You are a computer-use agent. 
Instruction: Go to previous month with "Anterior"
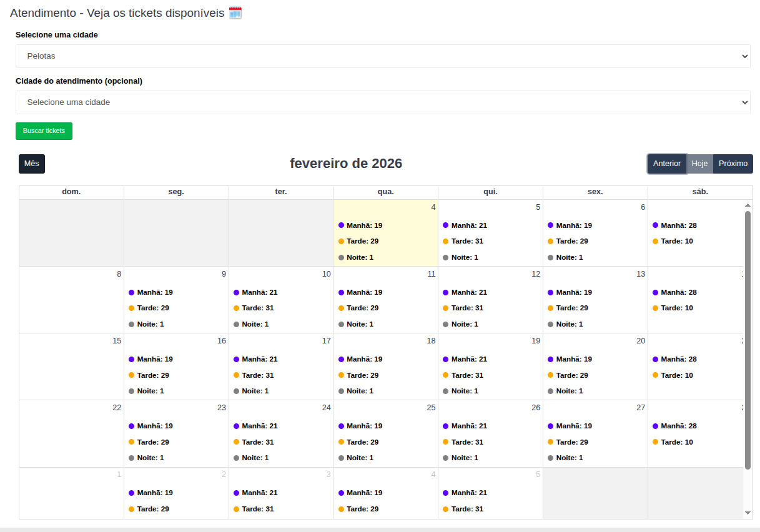pyautogui.click(x=667, y=164)
